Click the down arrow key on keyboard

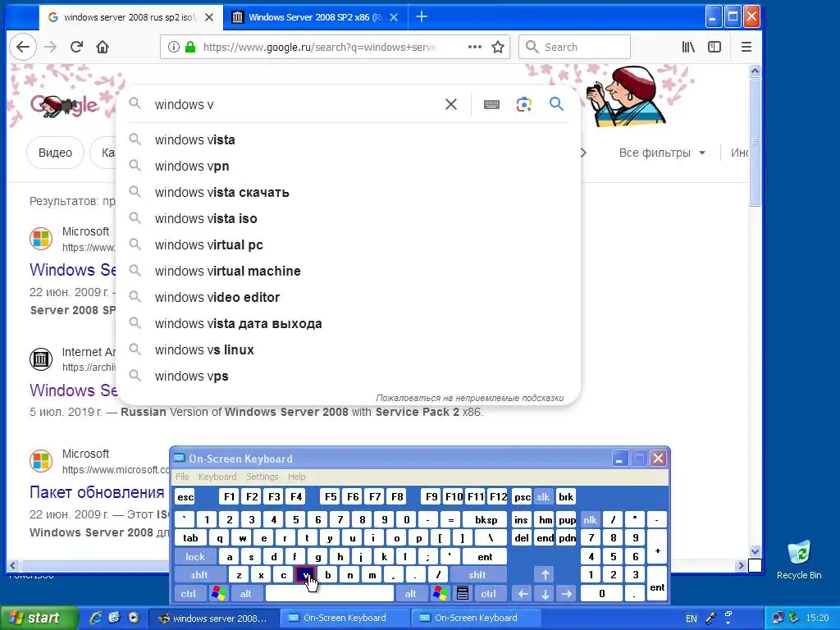tap(545, 594)
